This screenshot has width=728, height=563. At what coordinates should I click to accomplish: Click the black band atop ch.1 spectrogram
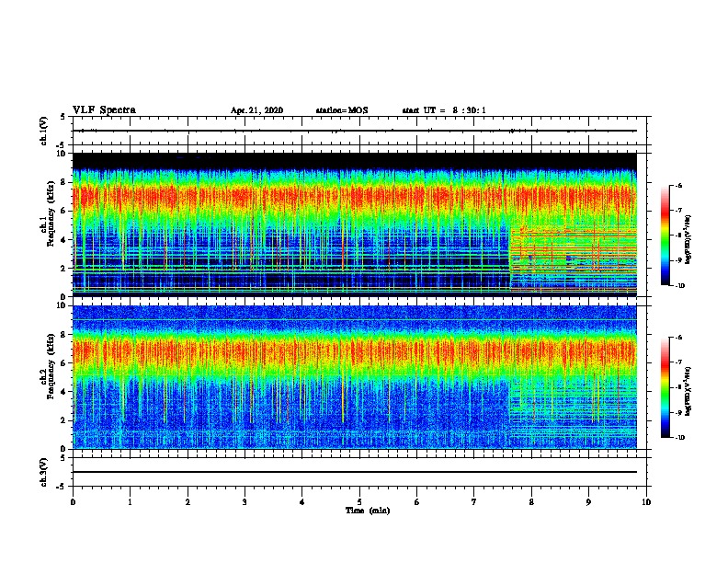coord(355,161)
